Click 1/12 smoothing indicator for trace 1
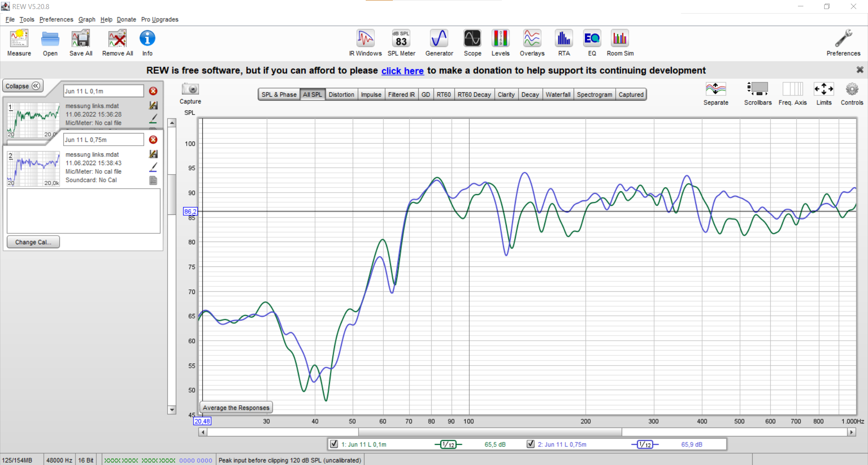This screenshot has width=868, height=465. point(448,445)
